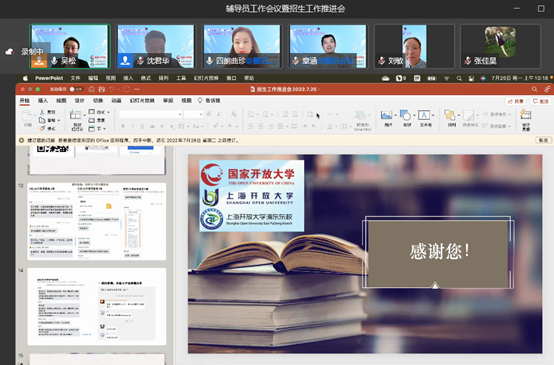Toggle muted microphone of 张佳晨
Viewport: 554px width, 365px height.
click(x=468, y=61)
